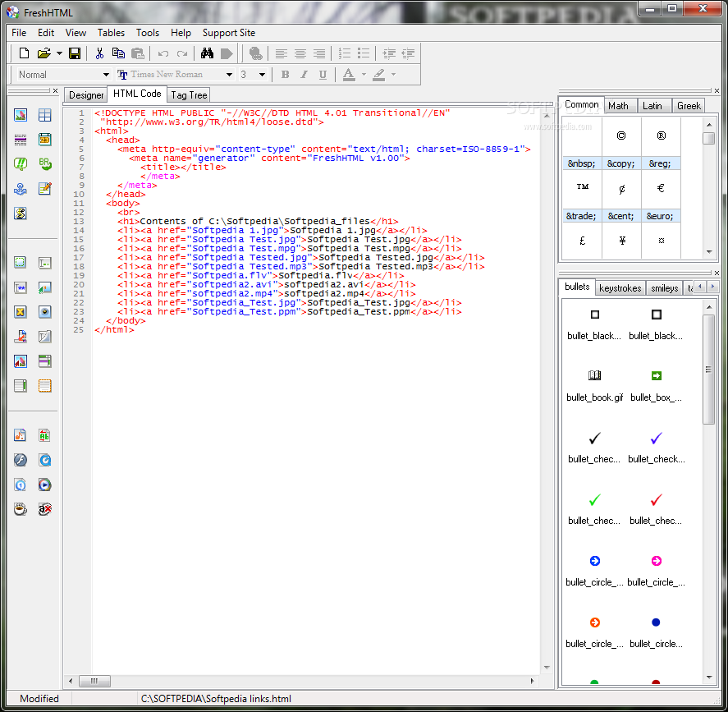Screen dimensions: 728x712
Task: Click the New document icon
Action: click(x=24, y=53)
